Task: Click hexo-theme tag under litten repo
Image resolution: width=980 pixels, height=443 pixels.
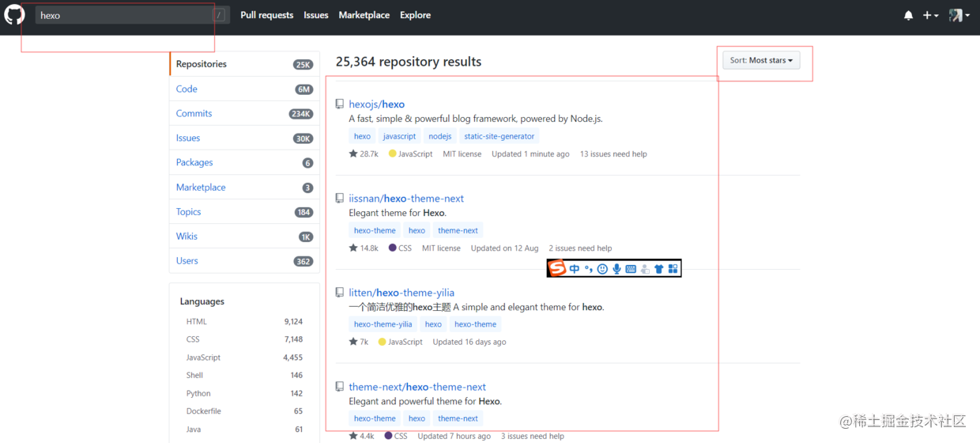Action: [x=476, y=324]
